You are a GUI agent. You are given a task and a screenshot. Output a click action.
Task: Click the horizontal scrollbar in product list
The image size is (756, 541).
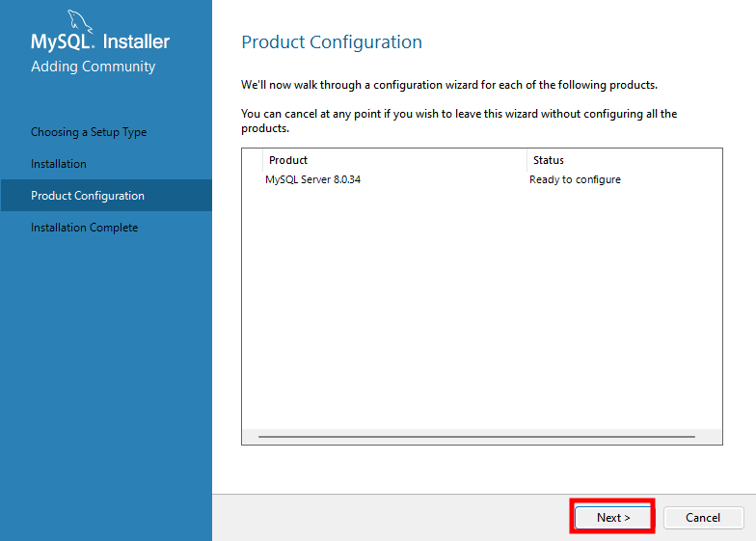(x=476, y=436)
